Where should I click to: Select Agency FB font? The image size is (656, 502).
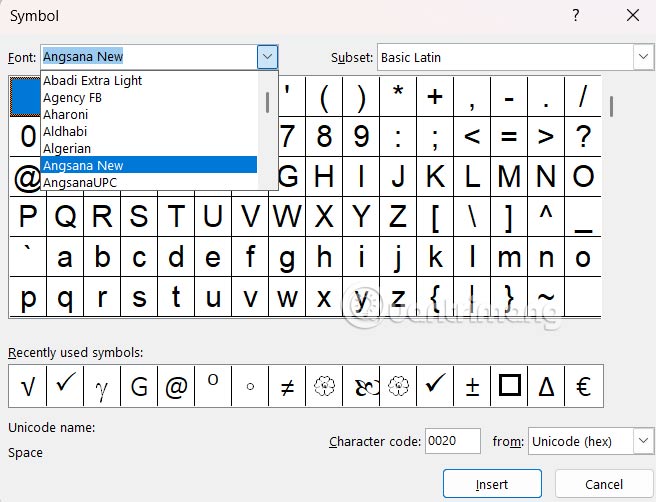tap(149, 97)
